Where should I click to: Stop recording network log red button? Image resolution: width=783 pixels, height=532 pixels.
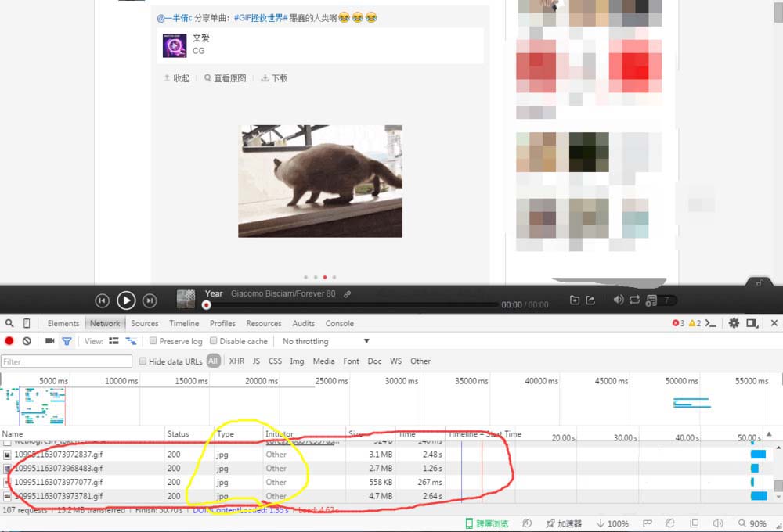click(9, 341)
